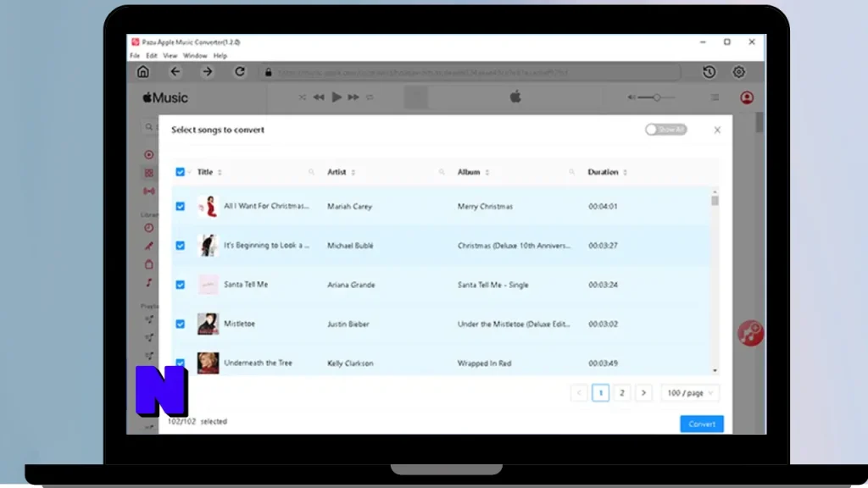
Task: Uncheck the Santa Tell Me song
Action: (180, 285)
